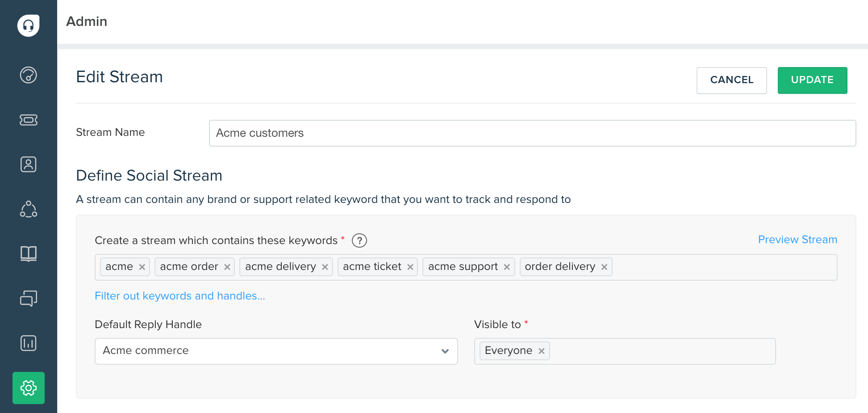Click the keywords help question mark icon
Viewport: 868px width, 413px height.
pyautogui.click(x=359, y=240)
